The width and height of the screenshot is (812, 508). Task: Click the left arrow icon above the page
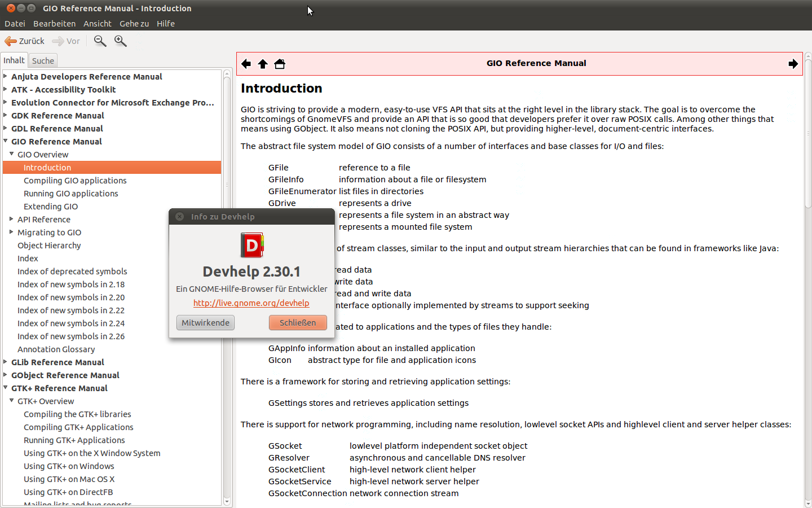pos(246,64)
